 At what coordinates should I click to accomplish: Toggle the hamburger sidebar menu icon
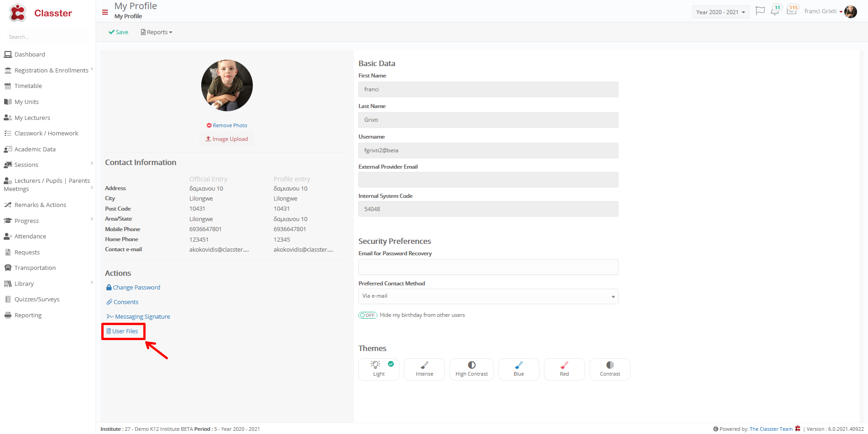[x=105, y=12]
